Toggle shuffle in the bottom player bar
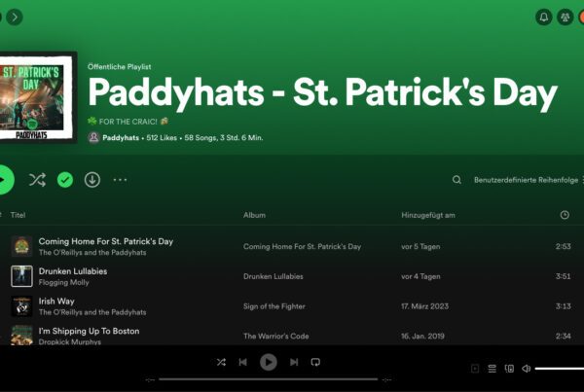 [221, 362]
